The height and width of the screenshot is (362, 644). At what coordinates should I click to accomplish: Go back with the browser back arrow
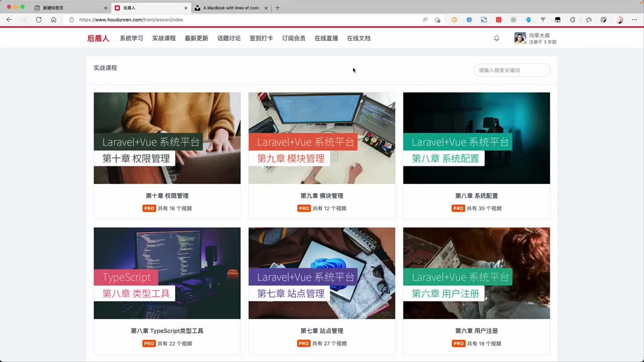pyautogui.click(x=9, y=20)
